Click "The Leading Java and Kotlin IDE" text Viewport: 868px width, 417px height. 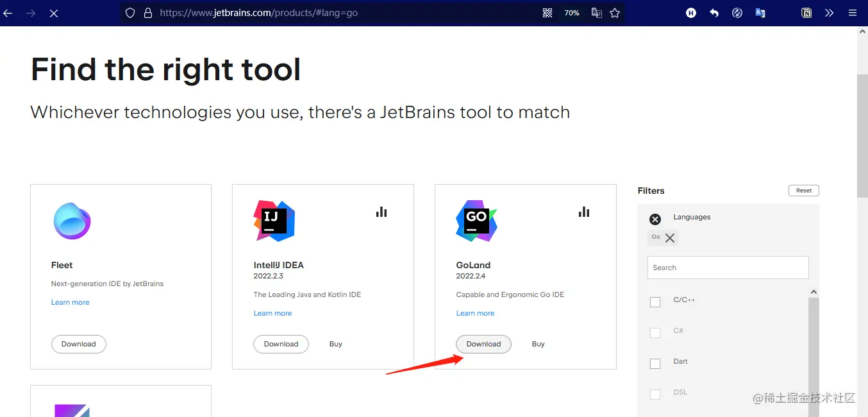pyautogui.click(x=308, y=294)
